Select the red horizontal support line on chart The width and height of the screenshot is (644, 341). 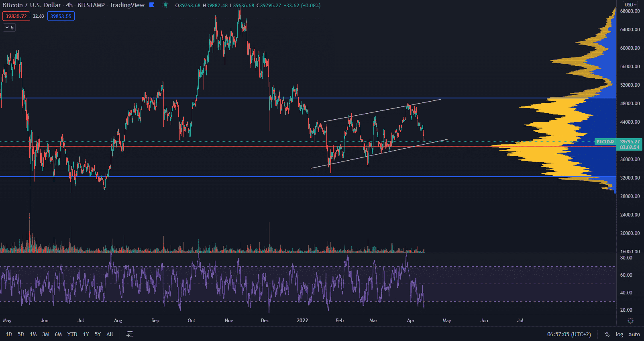tap(241, 146)
